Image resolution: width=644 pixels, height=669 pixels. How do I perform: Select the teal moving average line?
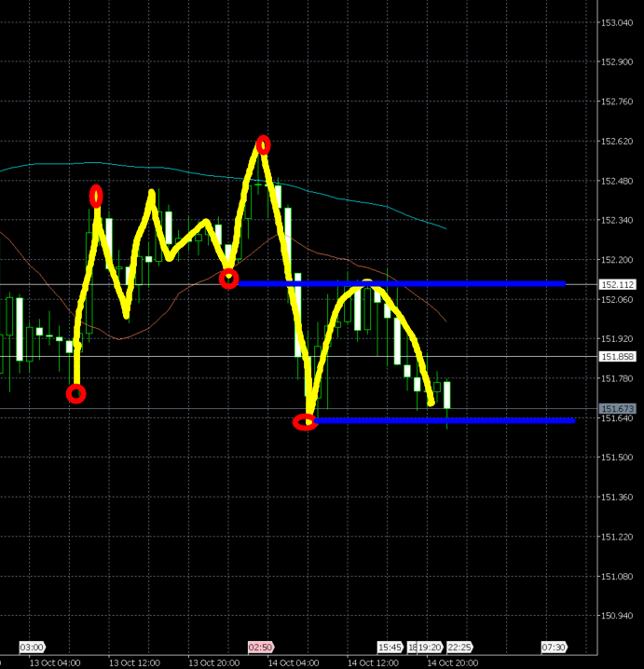pyautogui.click(x=373, y=206)
